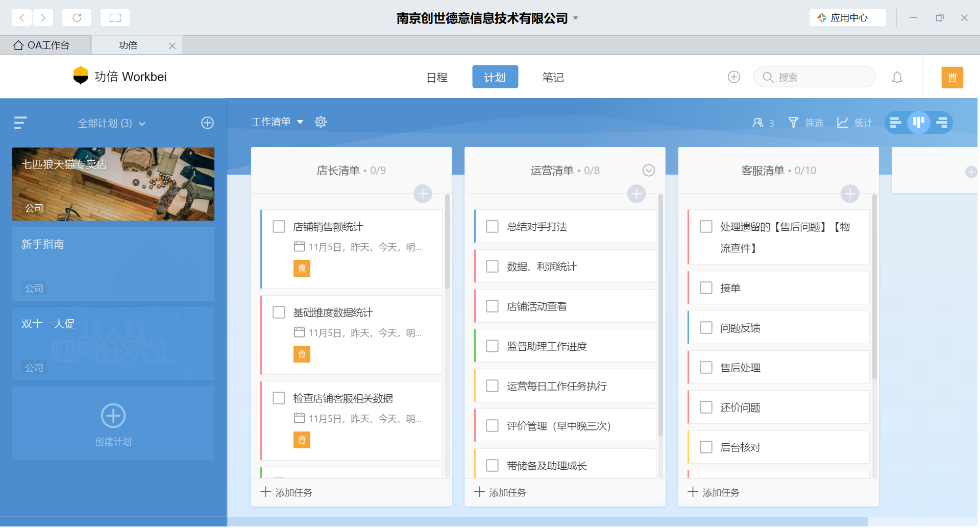This screenshot has height=528, width=980.
Task: Refresh the page with reload icon
Action: 77,18
